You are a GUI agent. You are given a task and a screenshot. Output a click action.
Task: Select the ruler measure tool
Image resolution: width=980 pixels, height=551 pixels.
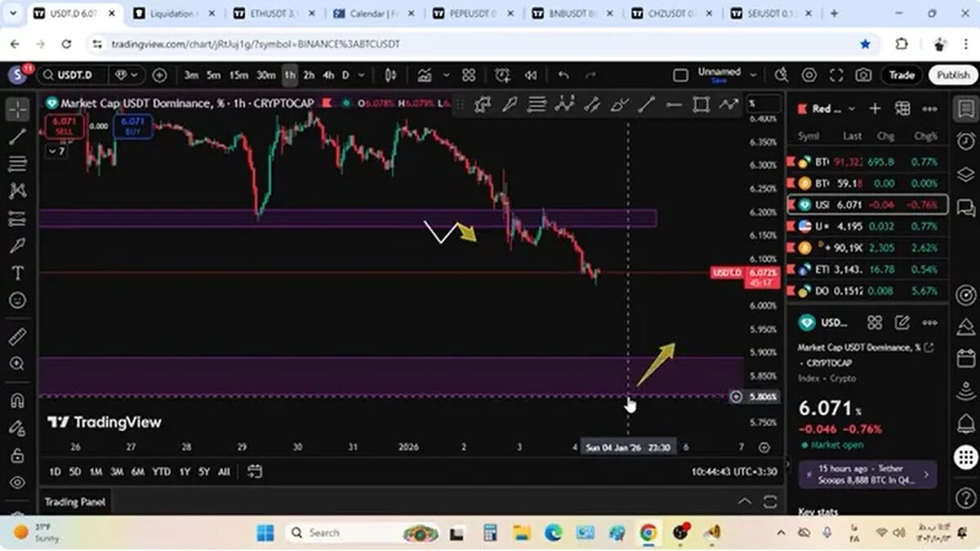[17, 336]
